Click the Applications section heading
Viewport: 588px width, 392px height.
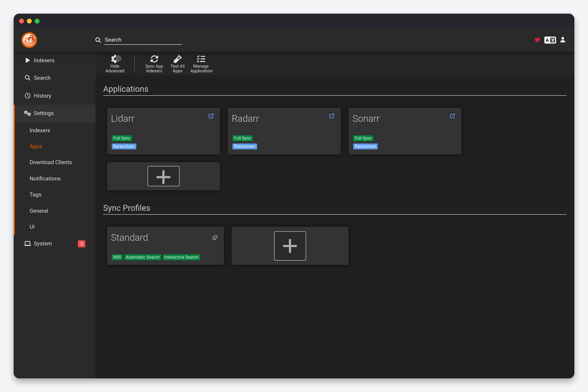(x=126, y=89)
